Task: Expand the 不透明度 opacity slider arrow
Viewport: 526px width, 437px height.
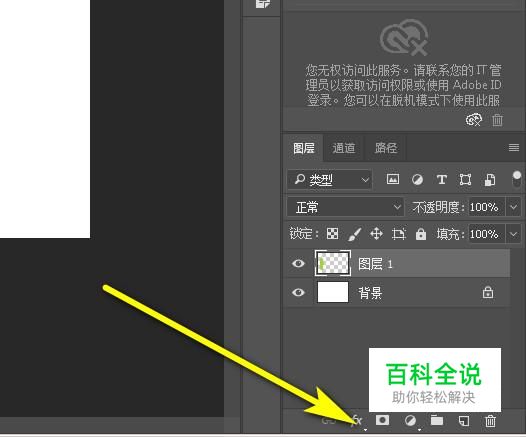Action: (514, 207)
